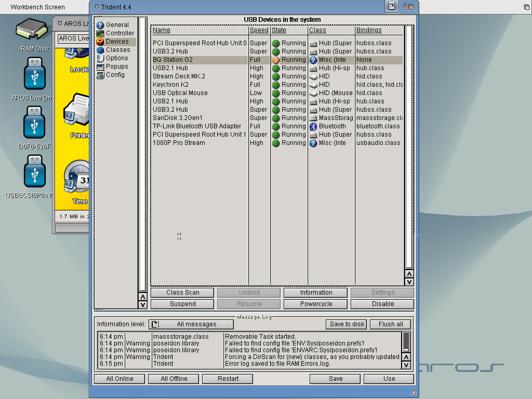Click the Workbench screen depth gadget
This screenshot has height=399, width=532.
(x=527, y=7)
